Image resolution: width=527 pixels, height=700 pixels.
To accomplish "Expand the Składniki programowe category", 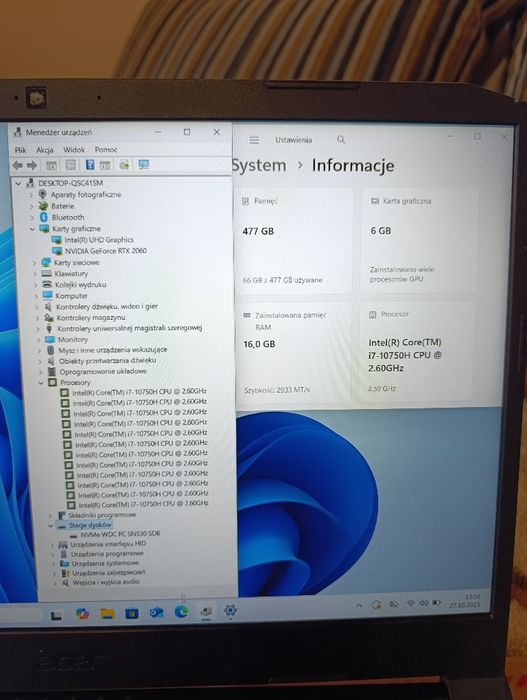I will 50,515.
